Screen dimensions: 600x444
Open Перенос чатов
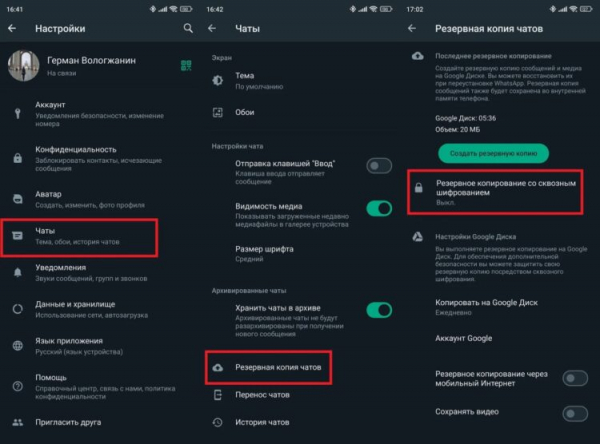click(x=300, y=395)
